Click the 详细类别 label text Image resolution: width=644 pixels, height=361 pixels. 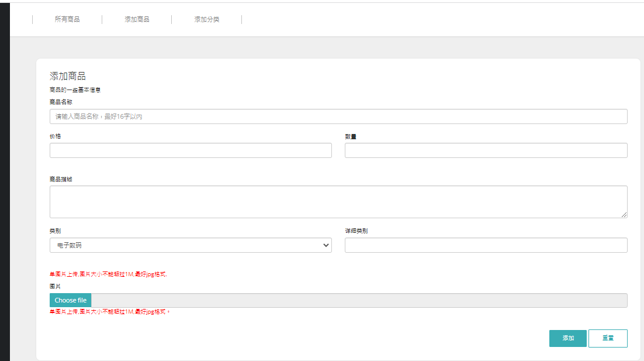[x=356, y=231]
